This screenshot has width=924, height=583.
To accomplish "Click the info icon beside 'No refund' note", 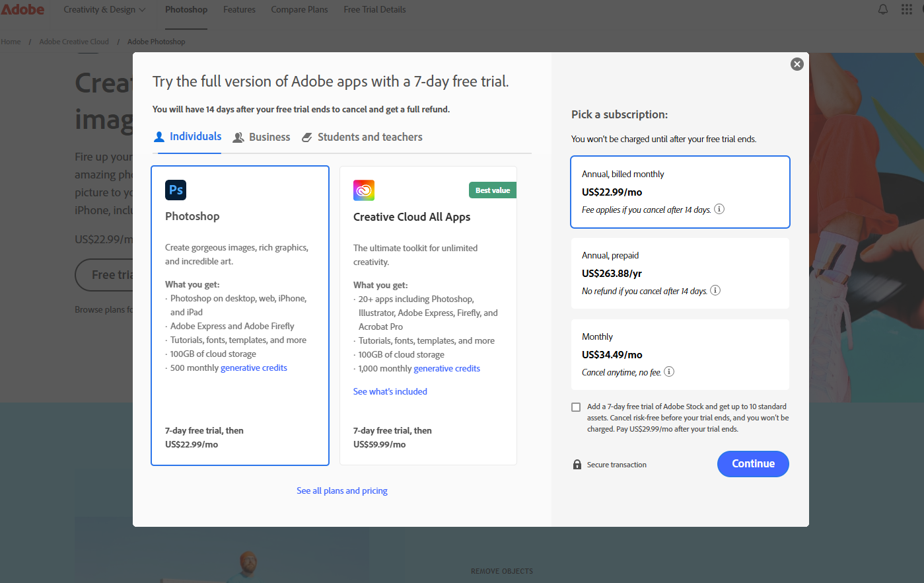I will point(715,290).
